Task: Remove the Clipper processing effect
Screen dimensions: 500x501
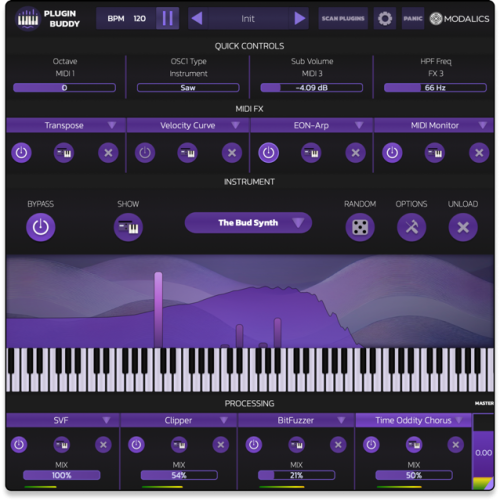Action: (x=221, y=445)
